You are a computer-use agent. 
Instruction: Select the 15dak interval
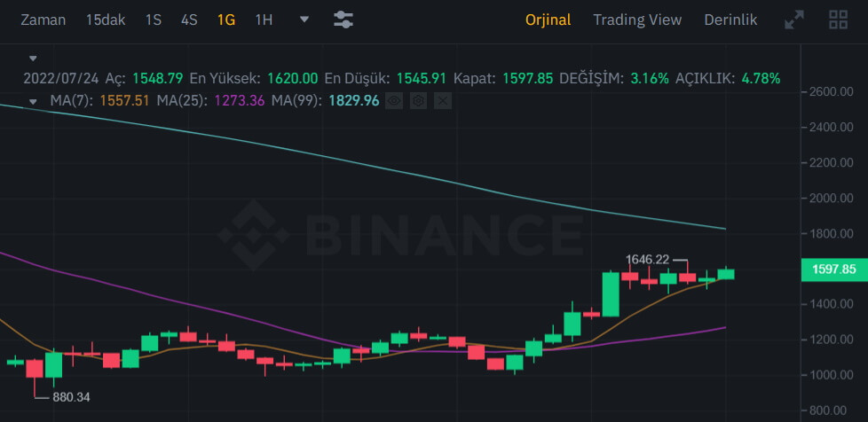(106, 20)
